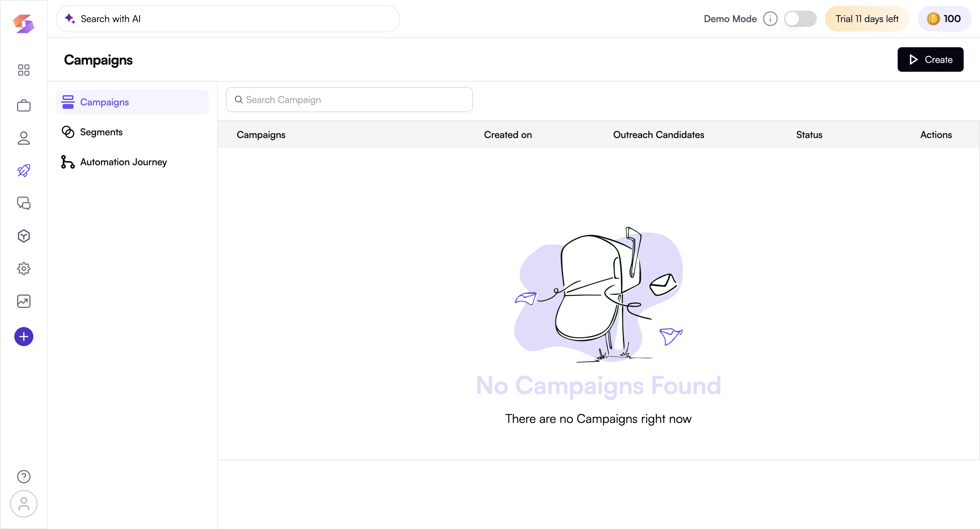Select Automation Journey in the left submenu
The width and height of the screenshot is (980, 529).
point(132,162)
